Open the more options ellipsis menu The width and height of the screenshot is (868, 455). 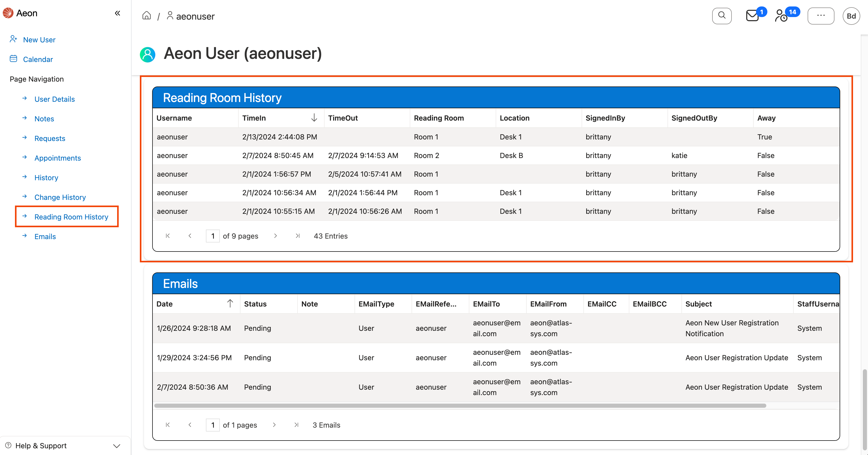[821, 15]
